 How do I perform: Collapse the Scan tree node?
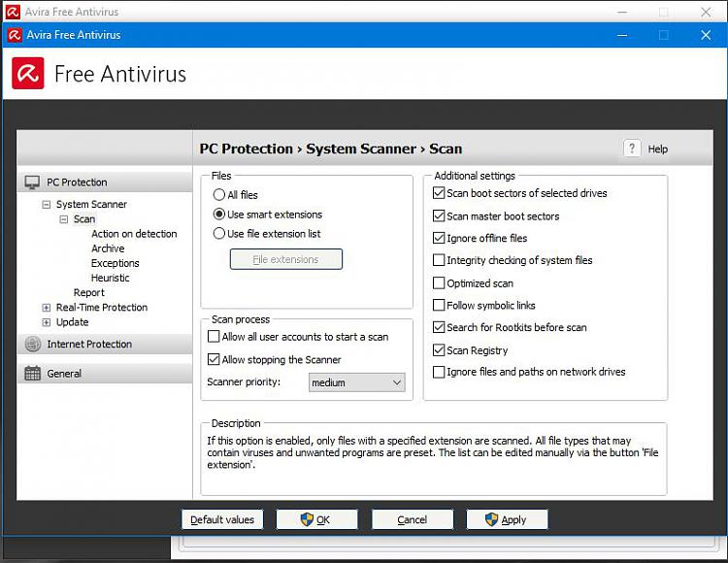64,219
